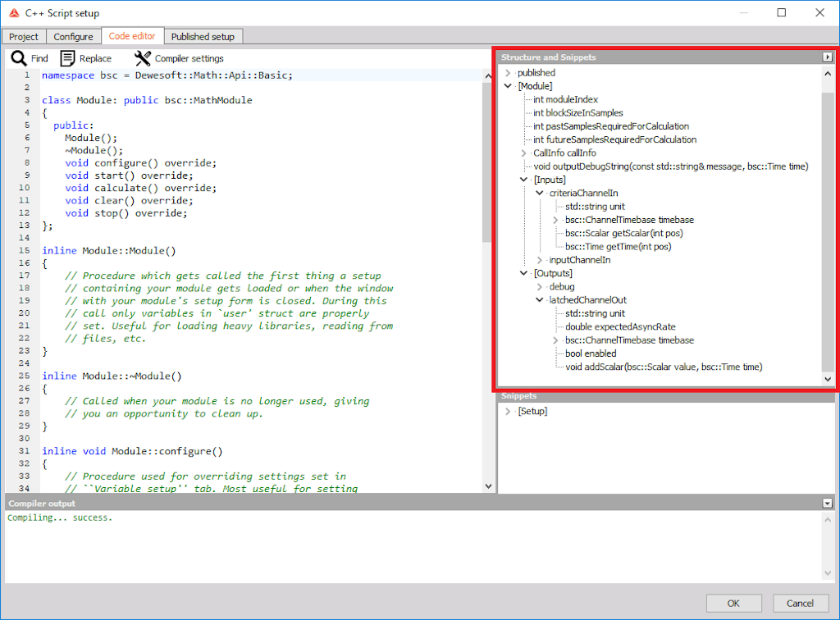The image size is (840, 620).
Task: Collapse the criteriaChannelIn node
Action: pos(540,193)
